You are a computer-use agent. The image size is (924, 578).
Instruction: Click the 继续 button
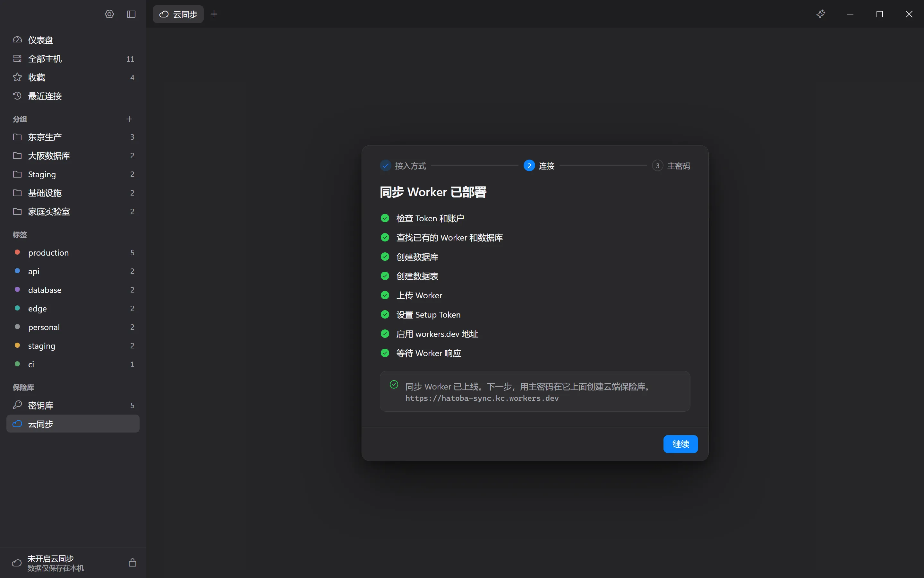680,444
